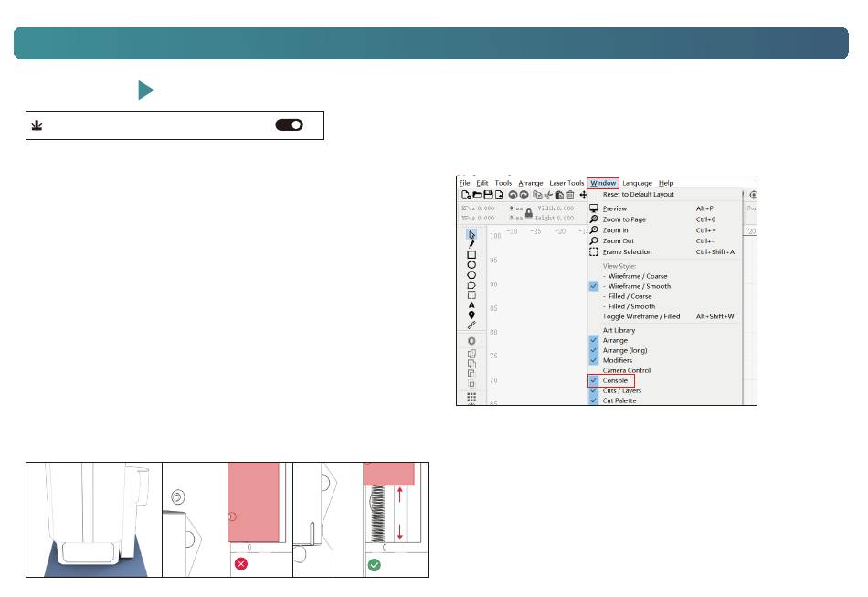Click the Delete trash can icon
The width and height of the screenshot is (868, 597).
coord(570,195)
